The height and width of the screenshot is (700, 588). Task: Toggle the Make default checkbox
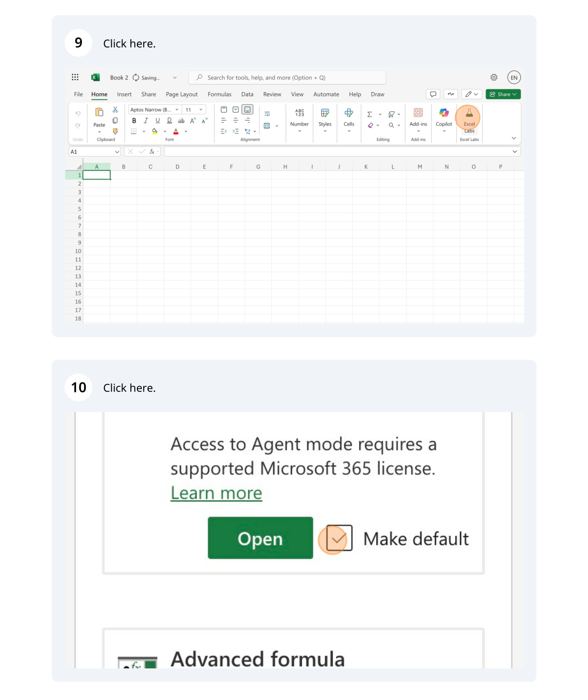(339, 538)
